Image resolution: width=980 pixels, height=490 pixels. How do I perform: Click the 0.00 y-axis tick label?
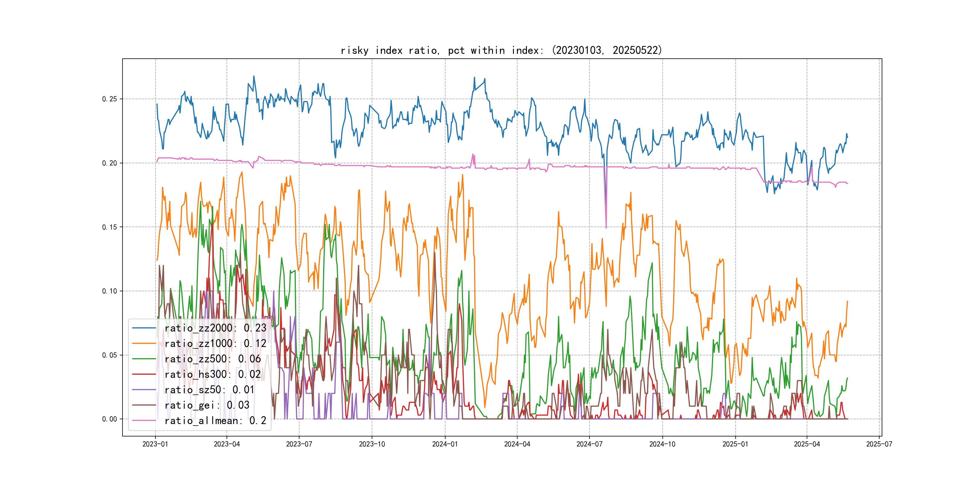[x=109, y=419]
